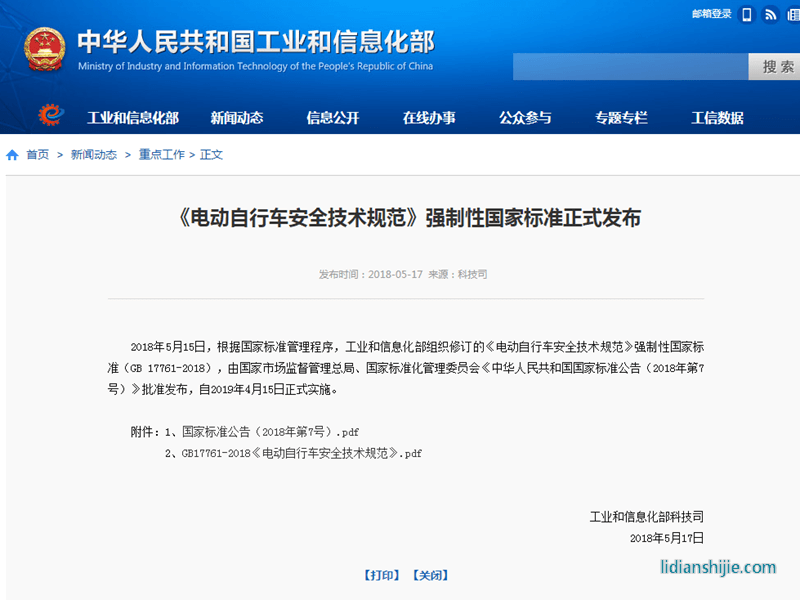This screenshot has width=800, height=600.
Task: Open the 工业和信息化部 nav menu
Action: 132,118
